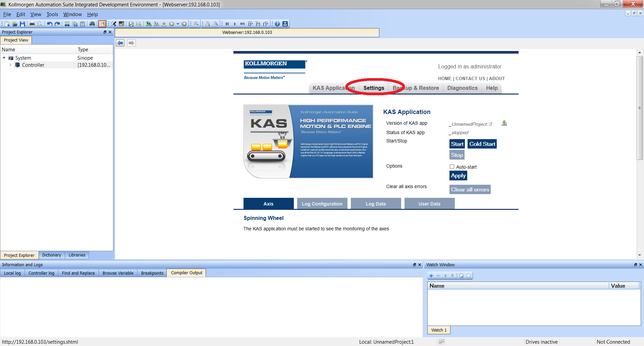Pause debugging with the pause icon
Viewport: 644px width, 346px height.
[227, 24]
